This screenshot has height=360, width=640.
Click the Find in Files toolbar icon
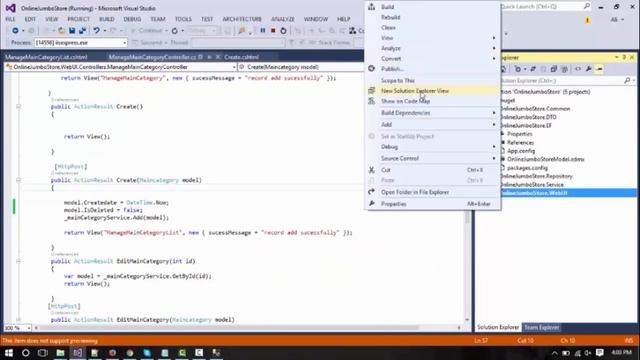(242, 31)
